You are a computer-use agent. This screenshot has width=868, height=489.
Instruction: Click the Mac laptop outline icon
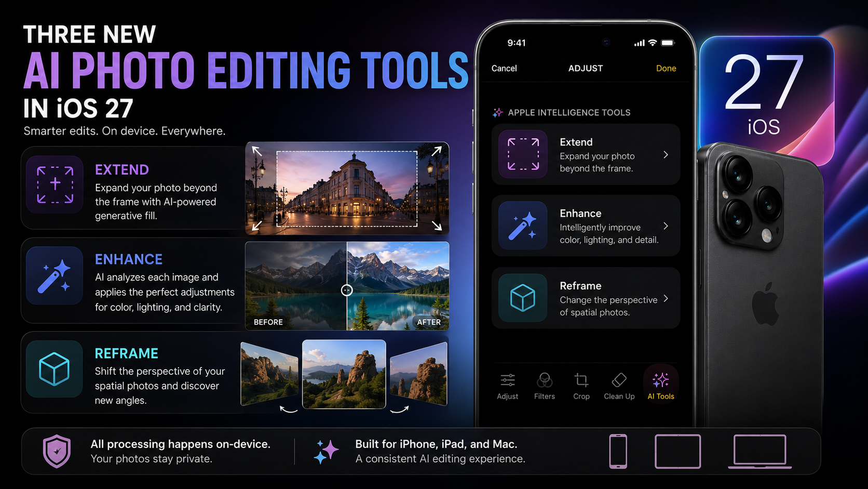(759, 452)
